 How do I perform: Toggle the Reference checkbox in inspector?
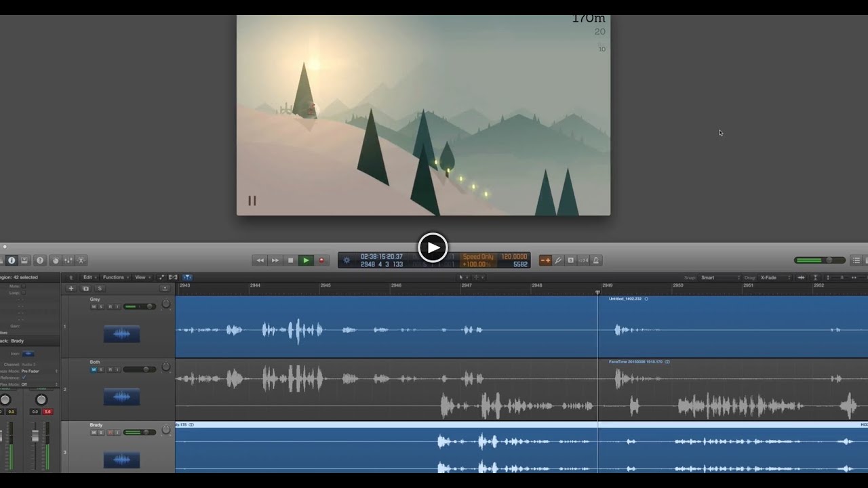24,378
